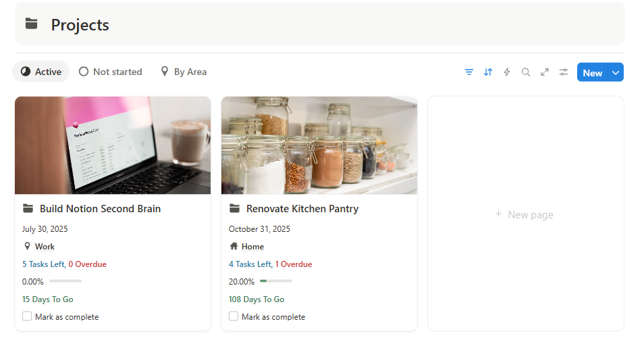Click the expand full-page arrows icon
Image resolution: width=644 pixels, height=340 pixels.
click(545, 72)
